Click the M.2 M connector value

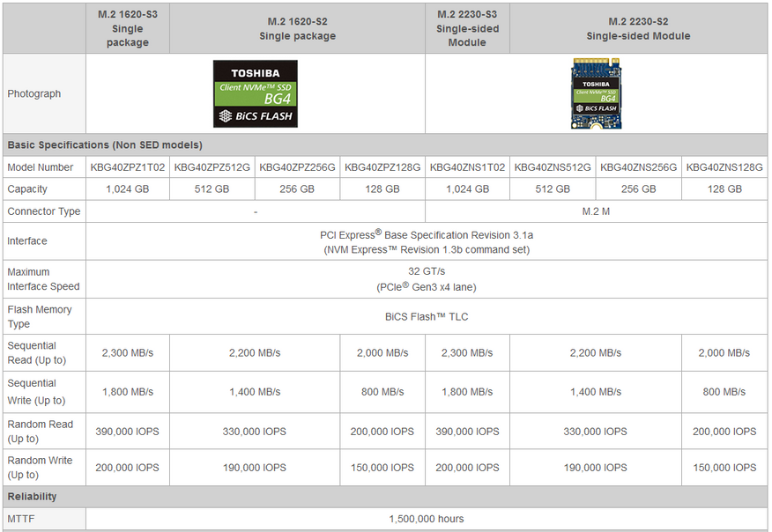[596, 211]
